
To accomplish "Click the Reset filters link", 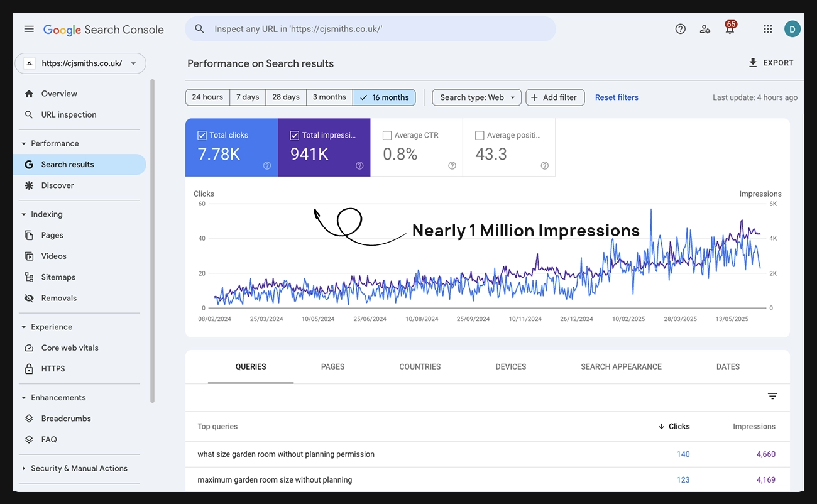I will [617, 97].
